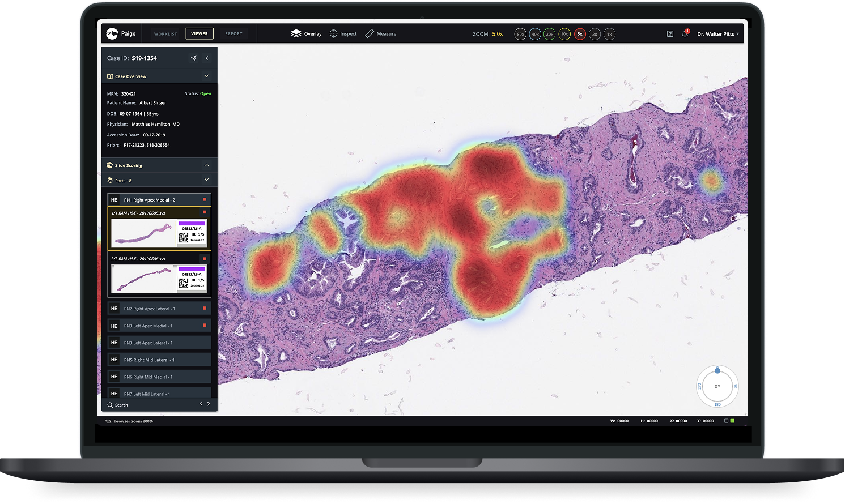845x504 pixels.
Task: Select the Measure ruler tool
Action: [380, 34]
